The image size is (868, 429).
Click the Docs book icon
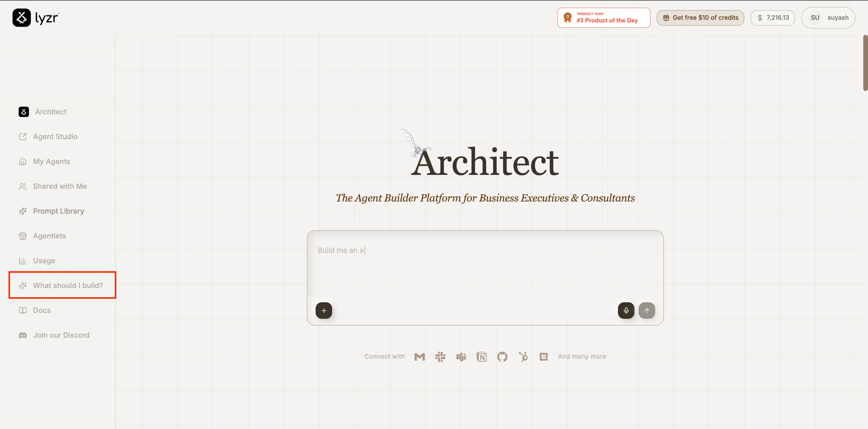coord(22,310)
